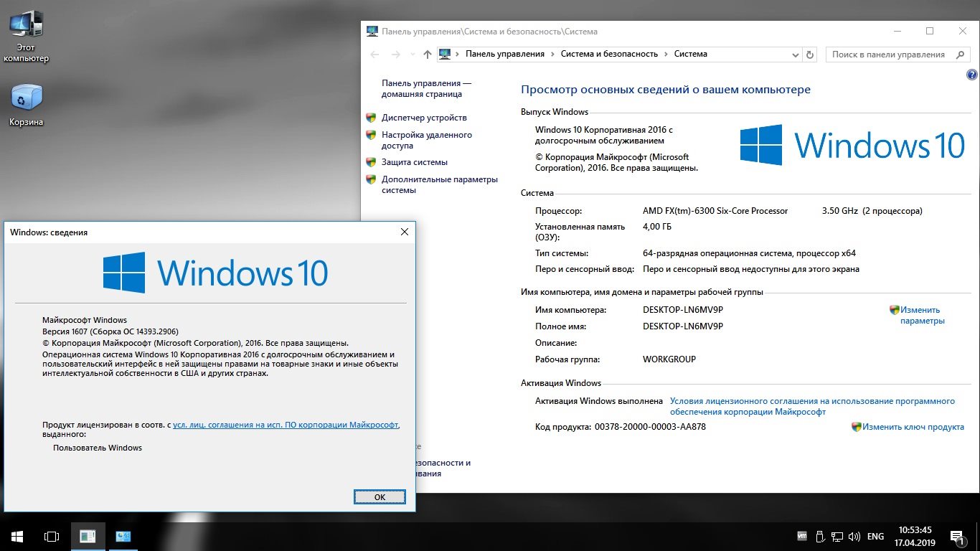Click shield icon beside 'Настройка удаленного доступа'
The image size is (980, 551).
371,135
